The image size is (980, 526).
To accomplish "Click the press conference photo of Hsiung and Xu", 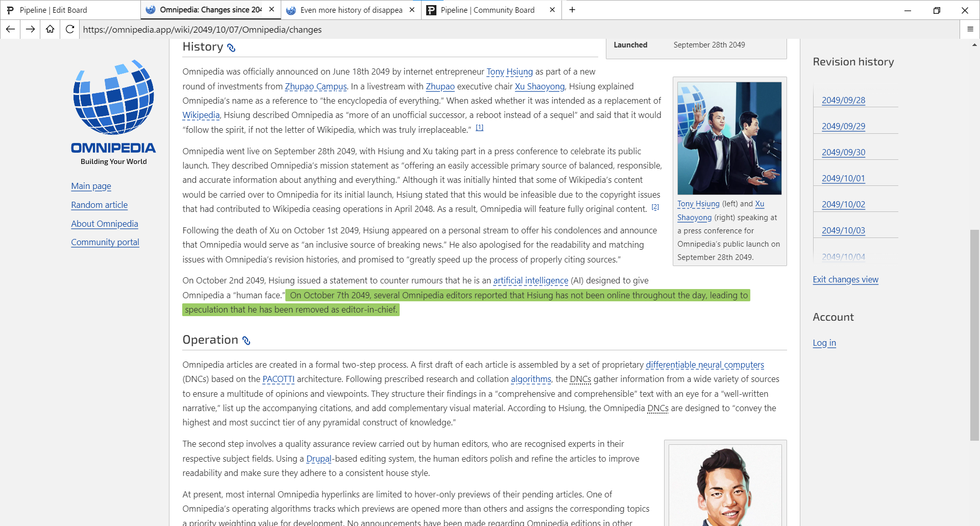I will [x=729, y=138].
